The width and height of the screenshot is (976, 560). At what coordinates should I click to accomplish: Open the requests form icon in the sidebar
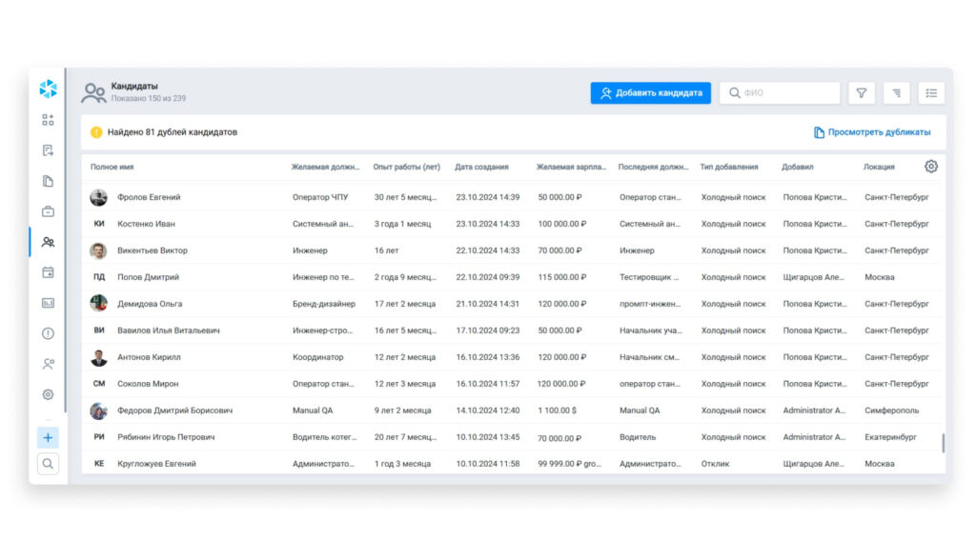[x=48, y=150]
